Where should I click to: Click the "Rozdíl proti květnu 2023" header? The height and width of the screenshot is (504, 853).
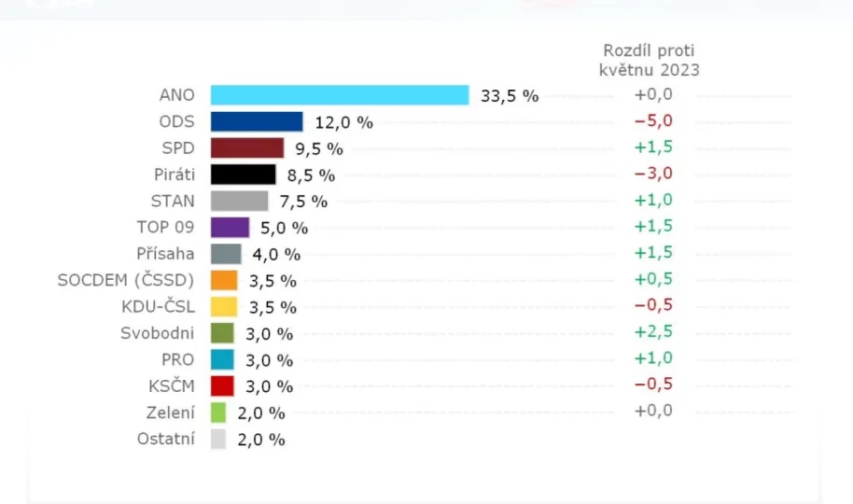click(x=649, y=60)
